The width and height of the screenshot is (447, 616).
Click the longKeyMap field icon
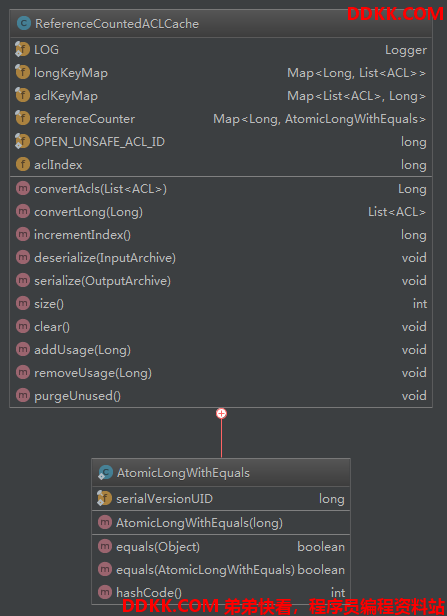(22, 72)
